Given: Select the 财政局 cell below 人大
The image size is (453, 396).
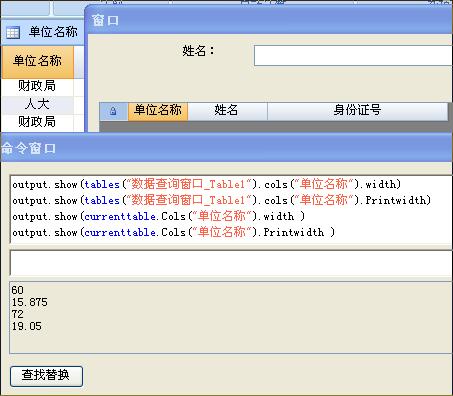Looking at the screenshot, I should pyautogui.click(x=37, y=122).
